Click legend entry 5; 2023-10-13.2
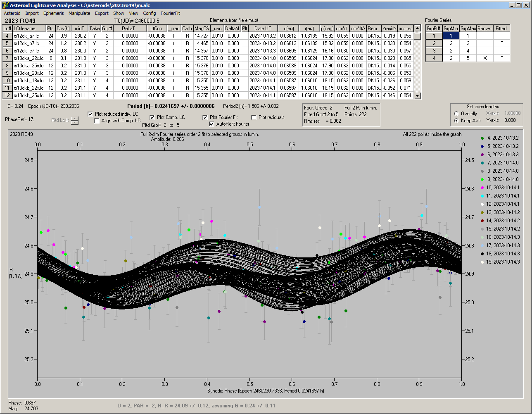Viewport: 532px width, 414px height. tap(499, 146)
